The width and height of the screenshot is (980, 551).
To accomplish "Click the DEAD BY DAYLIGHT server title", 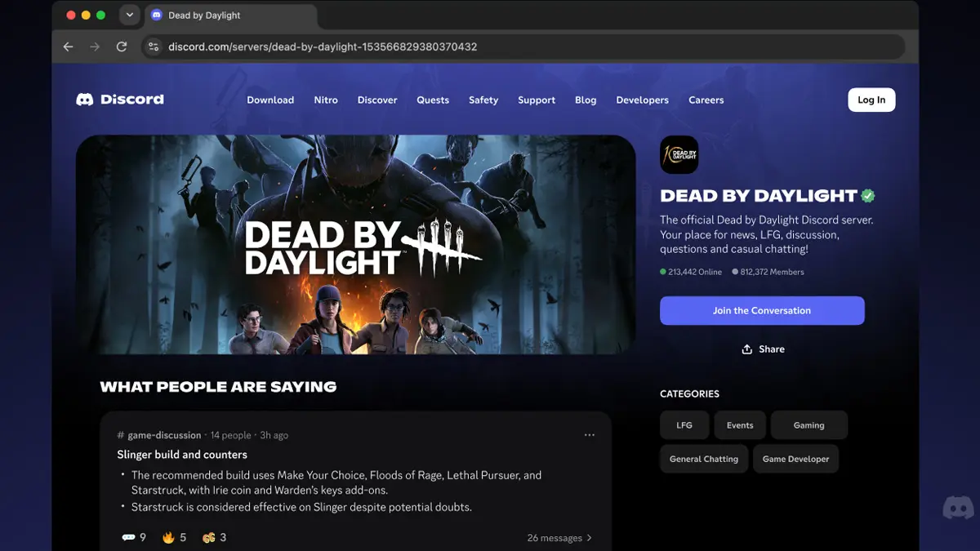I will tap(759, 196).
